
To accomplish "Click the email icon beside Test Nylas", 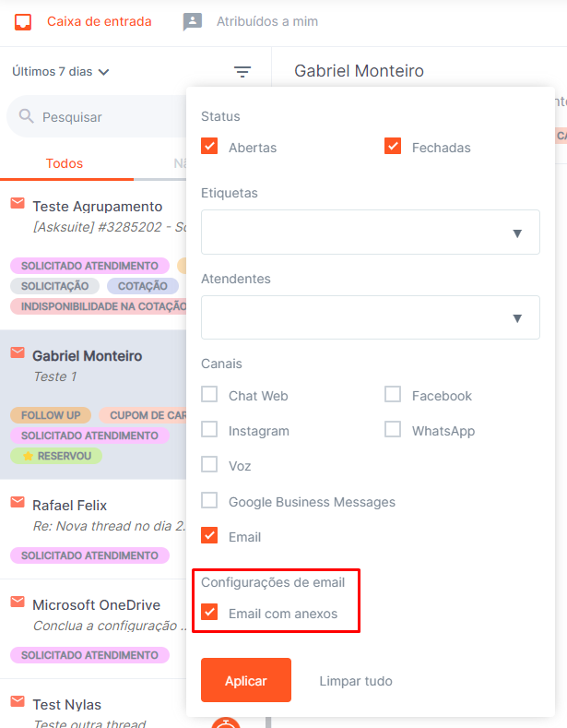I will (18, 701).
